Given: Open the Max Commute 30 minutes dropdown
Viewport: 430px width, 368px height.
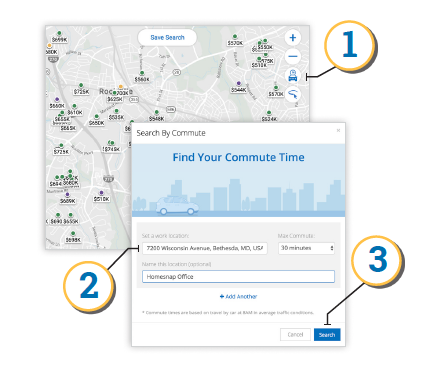Looking at the screenshot, I should click(x=306, y=248).
